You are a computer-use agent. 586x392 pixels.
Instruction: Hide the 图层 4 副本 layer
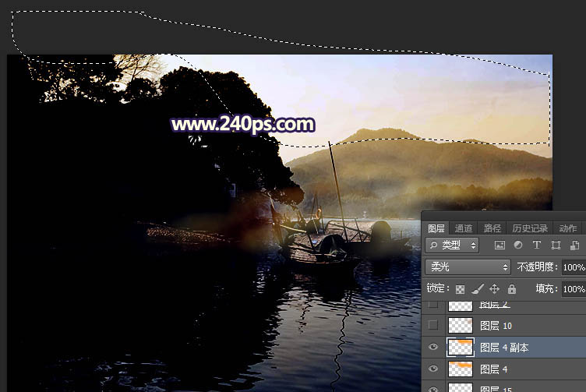pyautogui.click(x=434, y=347)
